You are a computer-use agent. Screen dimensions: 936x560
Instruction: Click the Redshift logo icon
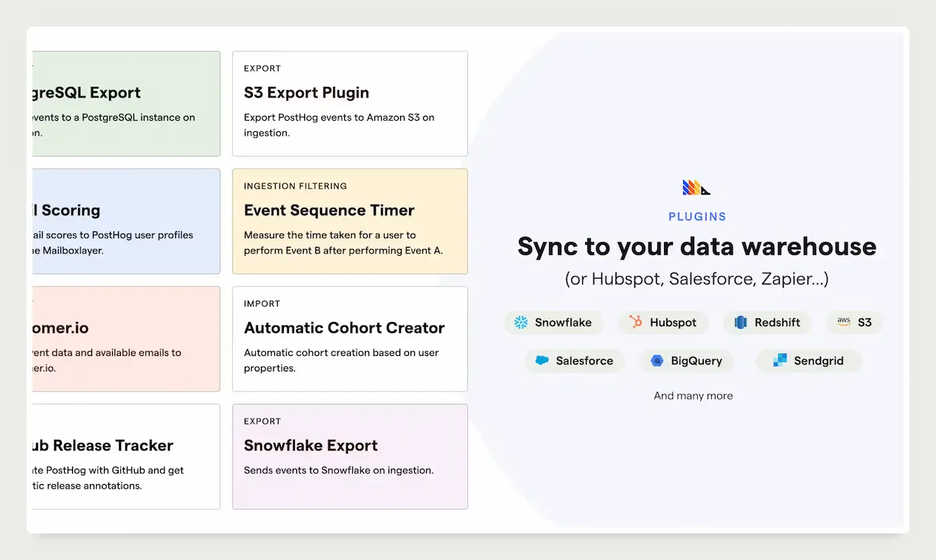[x=741, y=323]
